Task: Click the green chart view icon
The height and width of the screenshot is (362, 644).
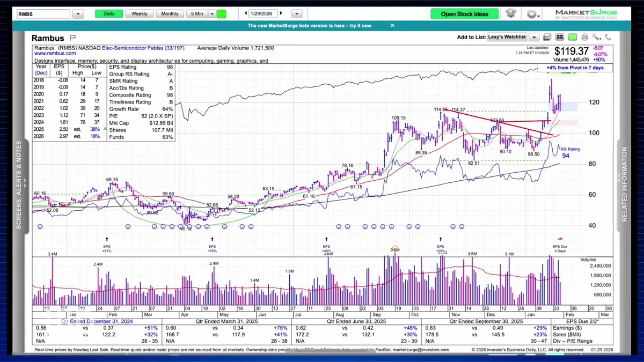Action: (x=572, y=38)
